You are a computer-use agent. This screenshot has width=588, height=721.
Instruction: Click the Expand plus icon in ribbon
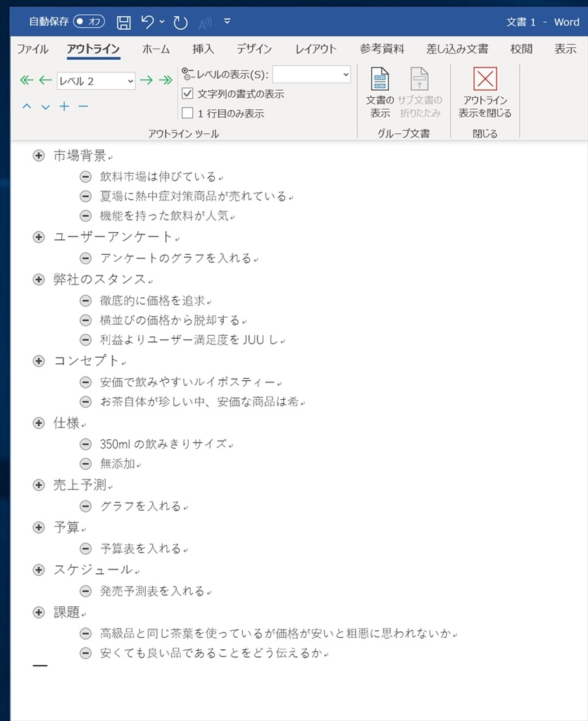coord(64,107)
